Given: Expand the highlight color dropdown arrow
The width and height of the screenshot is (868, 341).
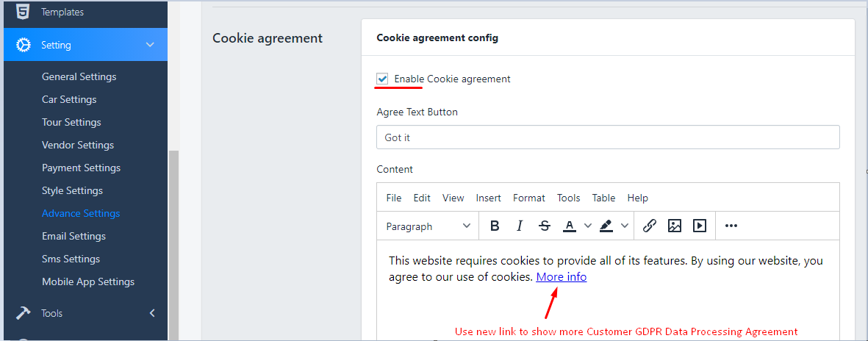Looking at the screenshot, I should (x=625, y=226).
